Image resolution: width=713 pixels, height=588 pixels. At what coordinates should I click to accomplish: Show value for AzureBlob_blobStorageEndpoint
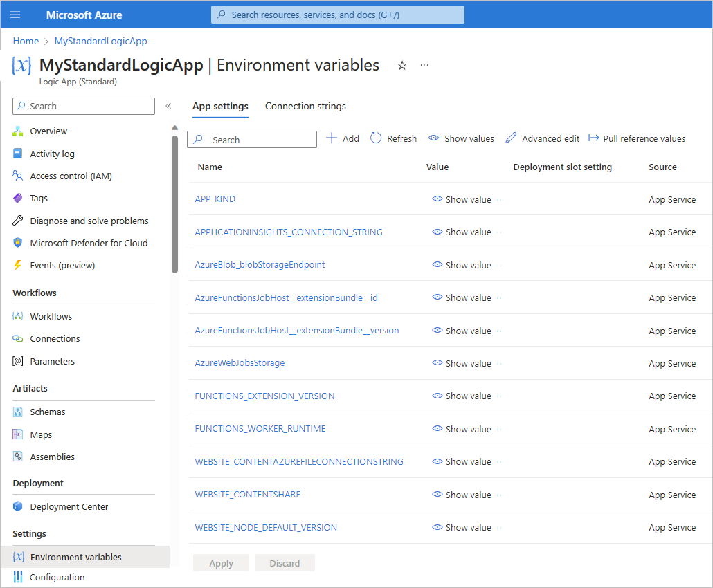click(462, 266)
